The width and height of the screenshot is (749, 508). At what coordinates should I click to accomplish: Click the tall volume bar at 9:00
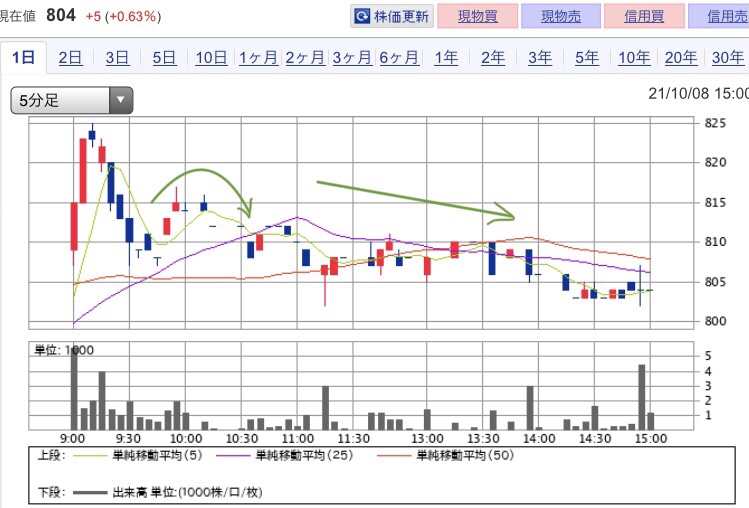coord(74,389)
